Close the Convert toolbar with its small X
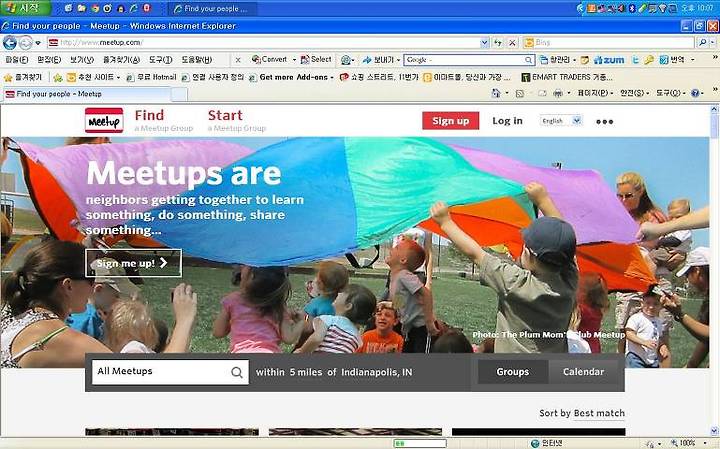 tap(238, 60)
